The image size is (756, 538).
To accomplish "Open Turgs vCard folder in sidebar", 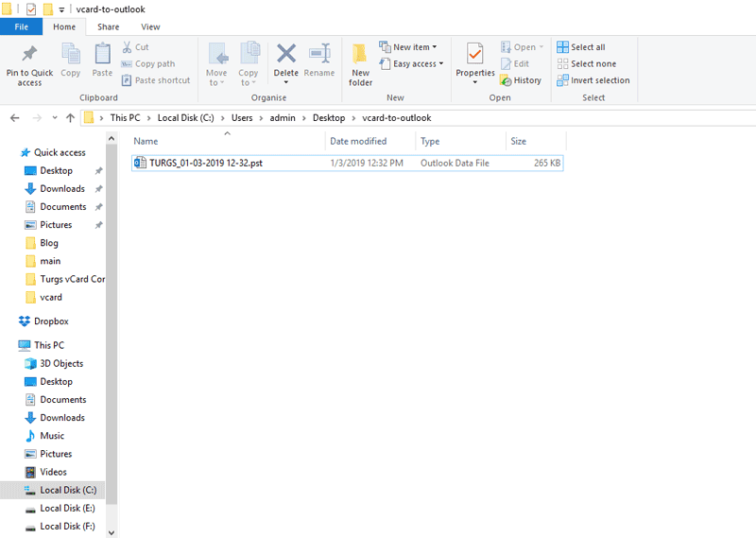I will coord(64,279).
